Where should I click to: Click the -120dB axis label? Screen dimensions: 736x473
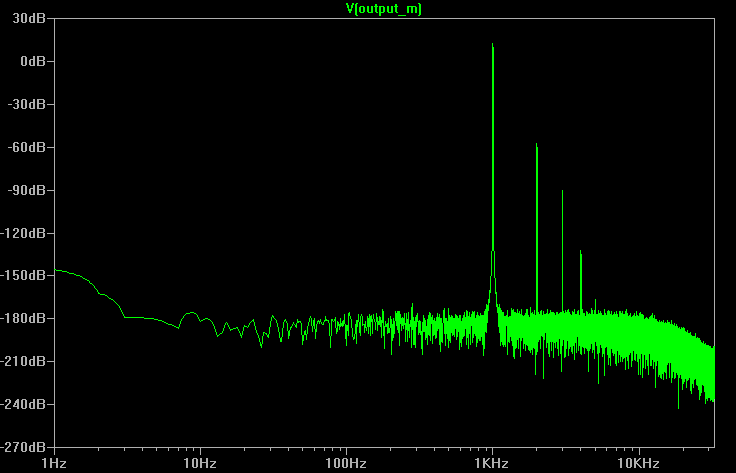click(x=23, y=233)
